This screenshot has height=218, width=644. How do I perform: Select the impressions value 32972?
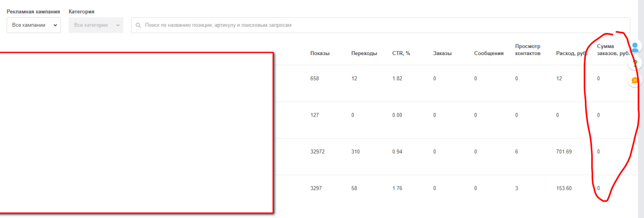point(318,152)
